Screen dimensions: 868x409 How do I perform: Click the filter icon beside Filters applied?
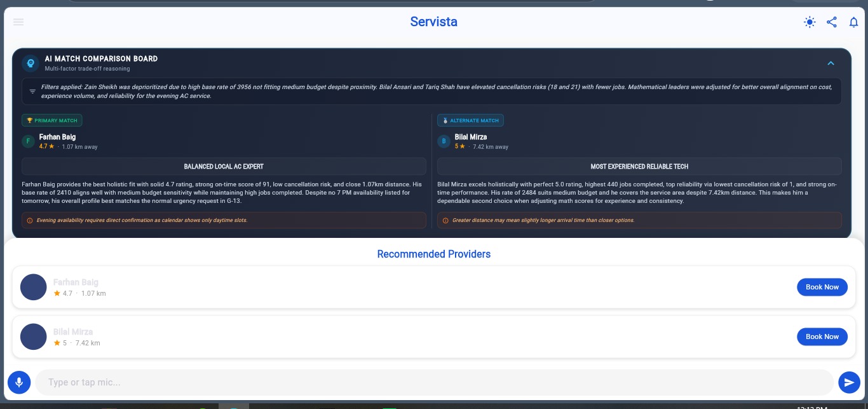(x=32, y=91)
